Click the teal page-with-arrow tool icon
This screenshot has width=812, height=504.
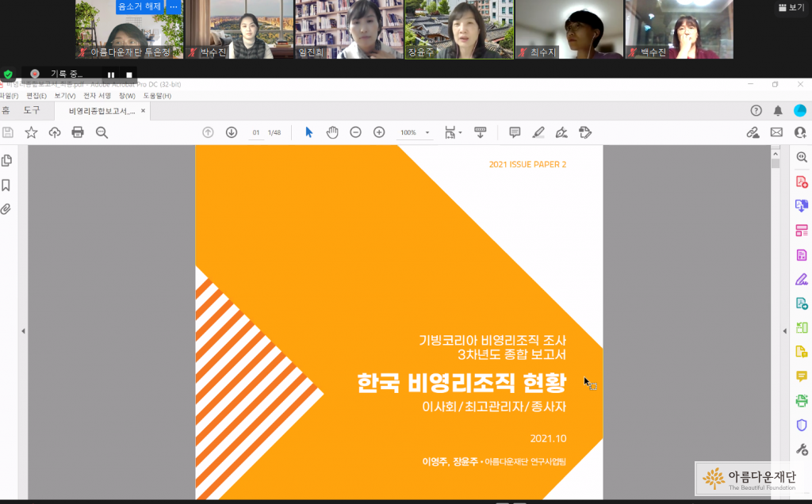click(802, 304)
